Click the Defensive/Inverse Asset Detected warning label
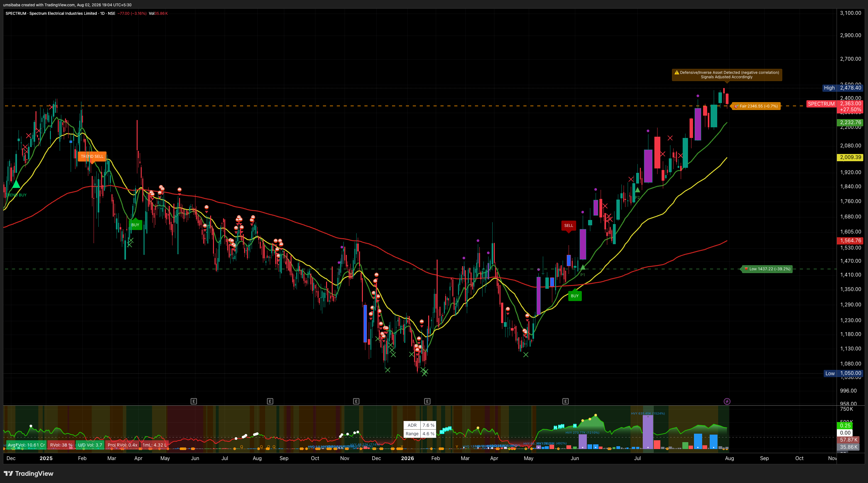 point(727,75)
